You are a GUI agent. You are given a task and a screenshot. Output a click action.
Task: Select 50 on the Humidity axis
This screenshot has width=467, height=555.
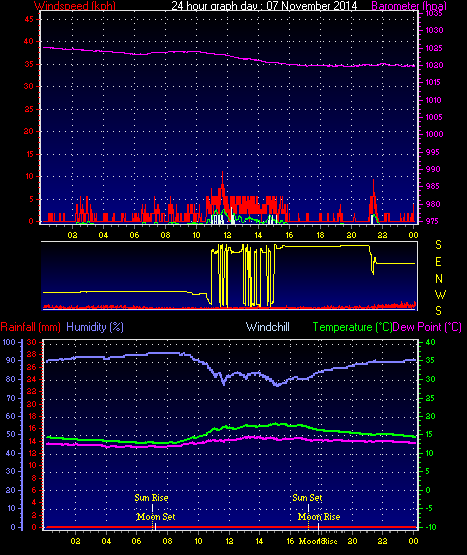pyautogui.click(x=11, y=434)
